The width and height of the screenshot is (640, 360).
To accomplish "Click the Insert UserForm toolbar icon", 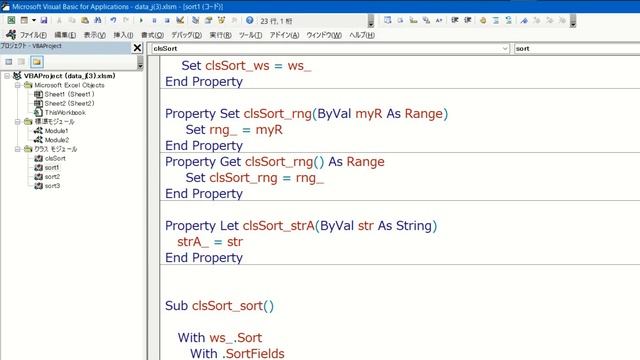I will point(24,20).
